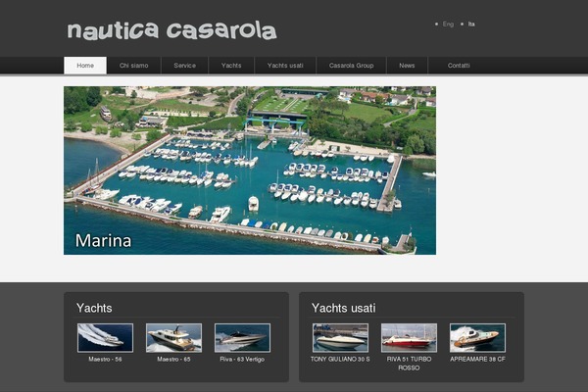Click the RIVA 51 TURBO ROSSO label
The width and height of the screenshot is (588, 392).
click(x=409, y=364)
